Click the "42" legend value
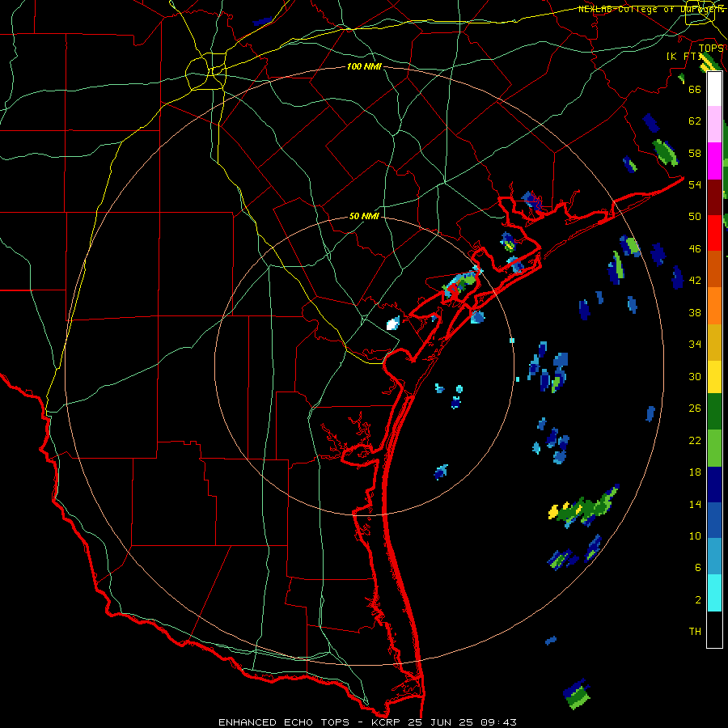The height and width of the screenshot is (728, 728). click(695, 281)
